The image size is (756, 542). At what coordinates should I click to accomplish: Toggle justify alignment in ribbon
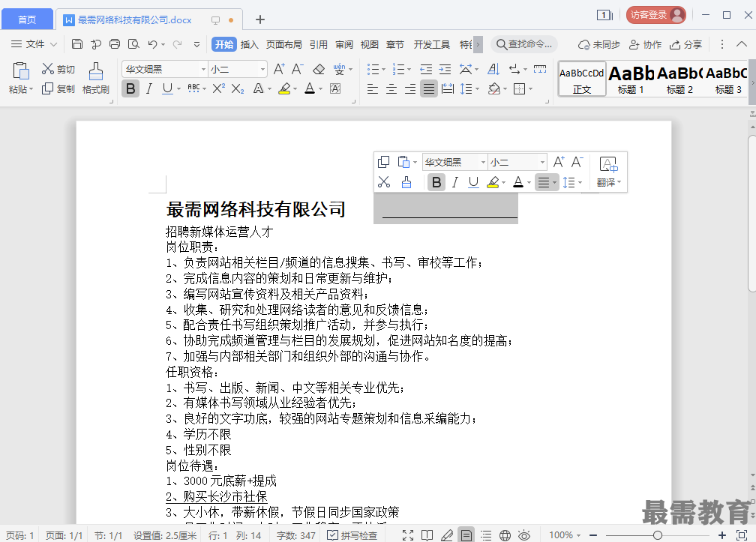[x=429, y=88]
